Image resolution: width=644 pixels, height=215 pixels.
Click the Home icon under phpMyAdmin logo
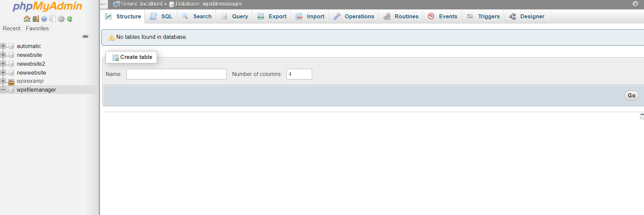click(x=27, y=19)
